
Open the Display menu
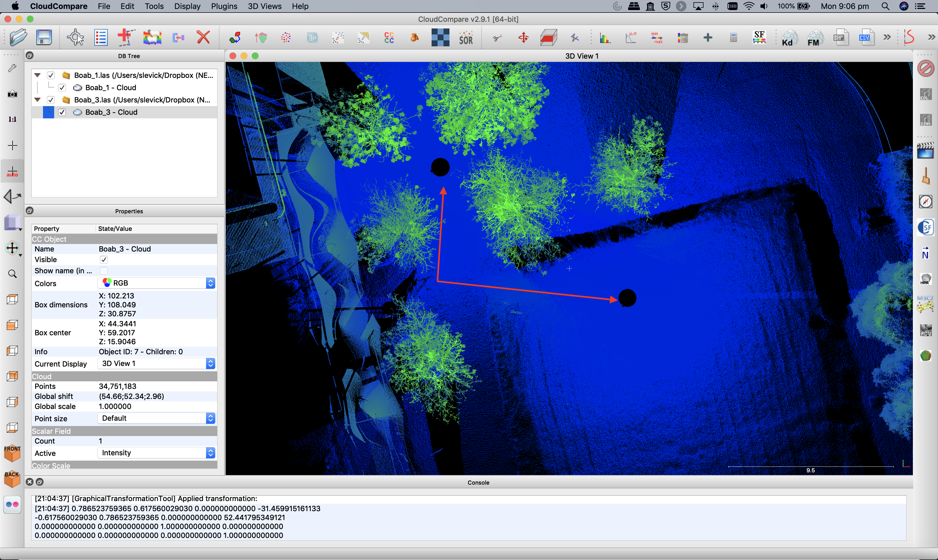coord(188,6)
